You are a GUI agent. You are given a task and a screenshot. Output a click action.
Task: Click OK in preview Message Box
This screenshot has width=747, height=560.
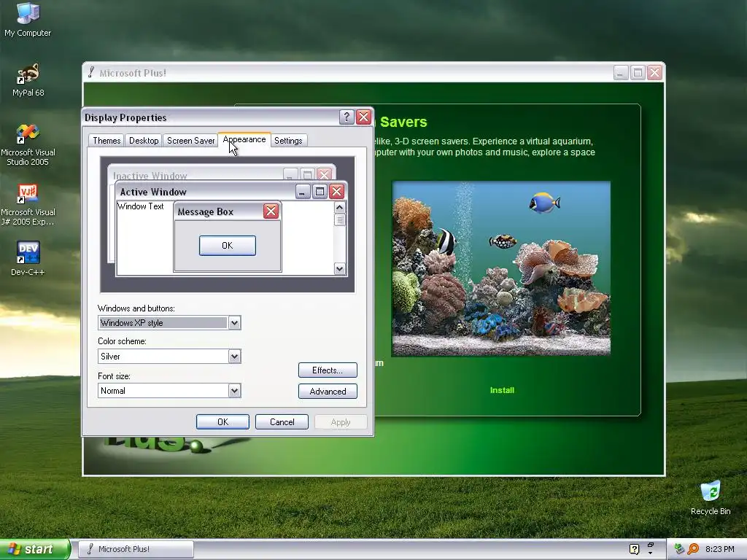228,245
